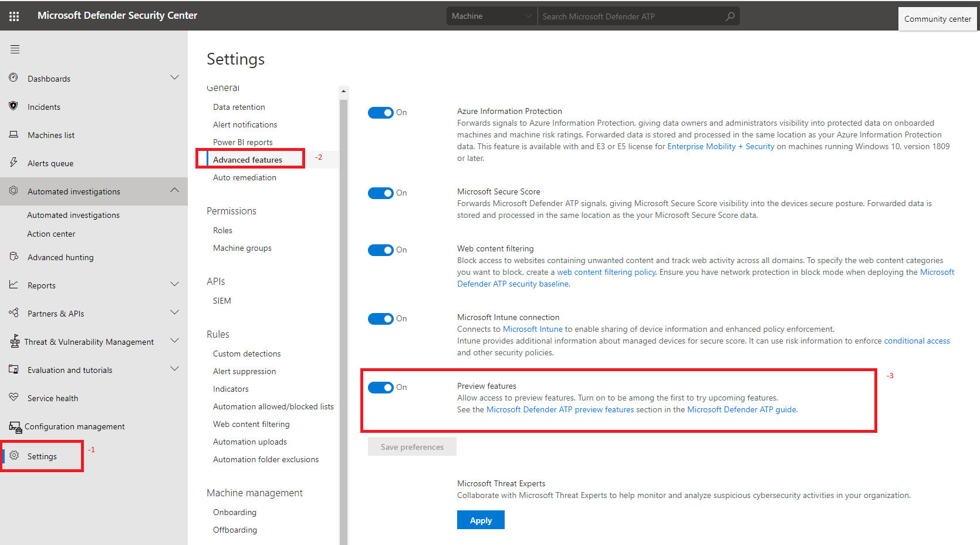Click Apply for Microsoft Threat Experts
Screen dimensions: 980x545
481,520
